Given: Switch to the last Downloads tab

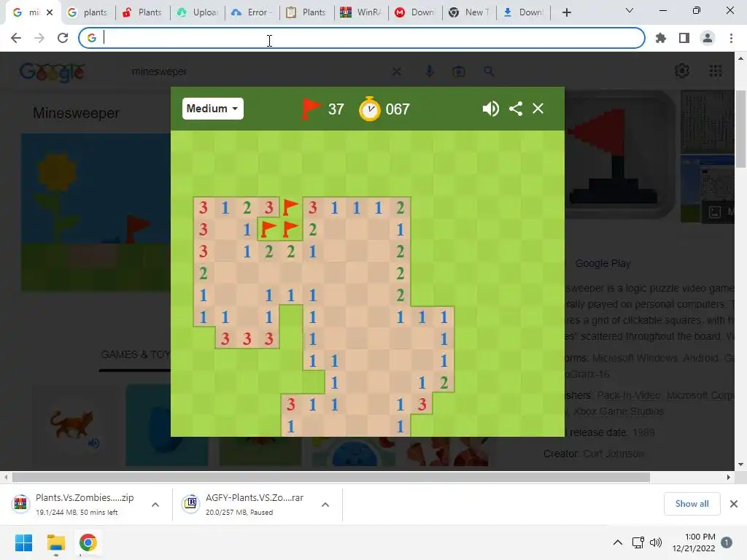Looking at the screenshot, I should 523,12.
